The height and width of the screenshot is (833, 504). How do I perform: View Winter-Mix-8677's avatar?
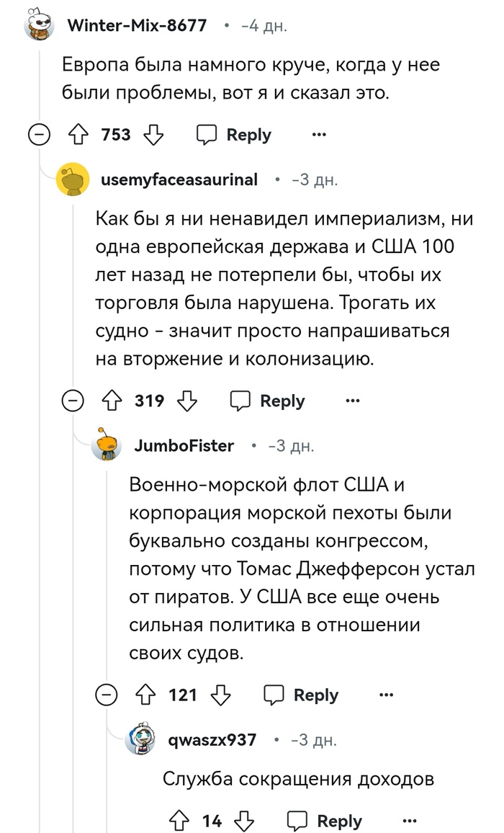click(x=40, y=26)
